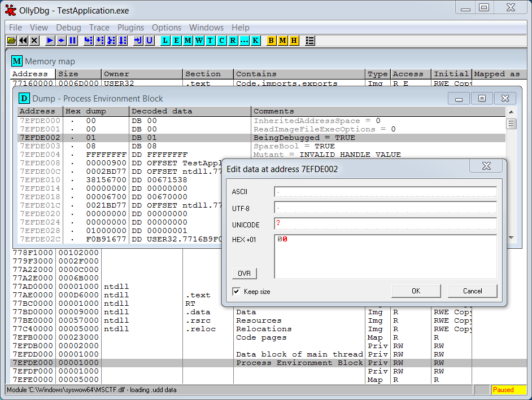
Task: Toggle the Keep size checkbox
Action: [237, 292]
